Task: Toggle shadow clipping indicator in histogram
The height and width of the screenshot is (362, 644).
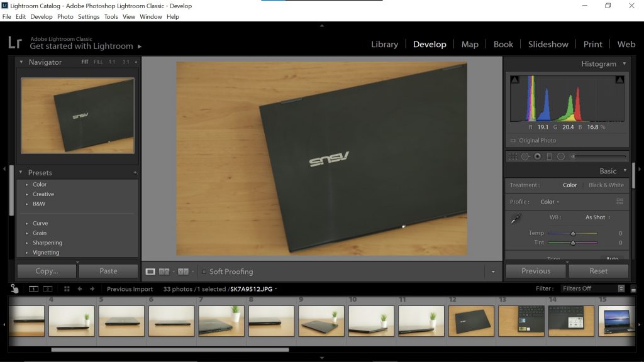Action: click(x=514, y=80)
